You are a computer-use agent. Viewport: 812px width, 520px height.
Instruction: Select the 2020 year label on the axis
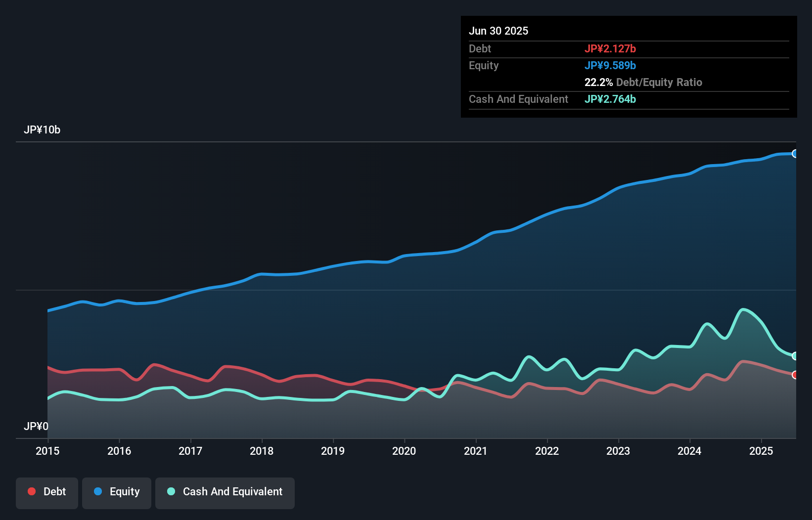click(x=404, y=451)
